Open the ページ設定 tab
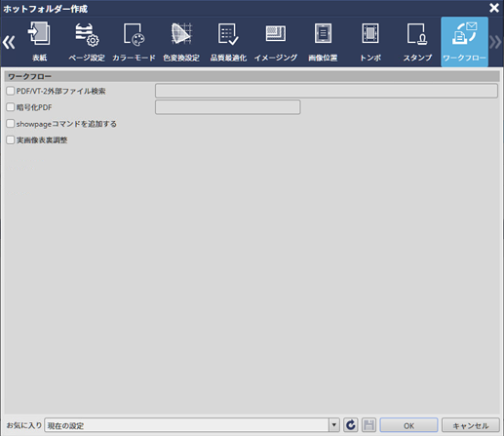504x436 pixels. click(87, 42)
